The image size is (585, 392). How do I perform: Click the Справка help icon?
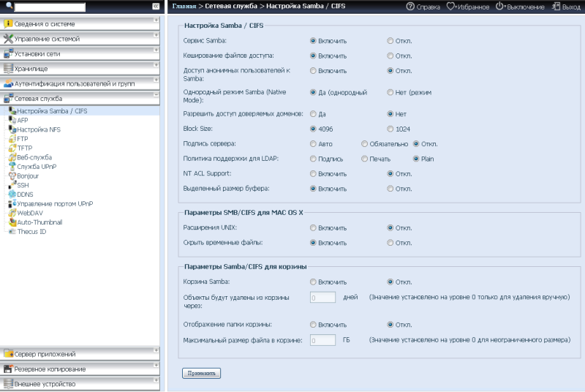410,7
